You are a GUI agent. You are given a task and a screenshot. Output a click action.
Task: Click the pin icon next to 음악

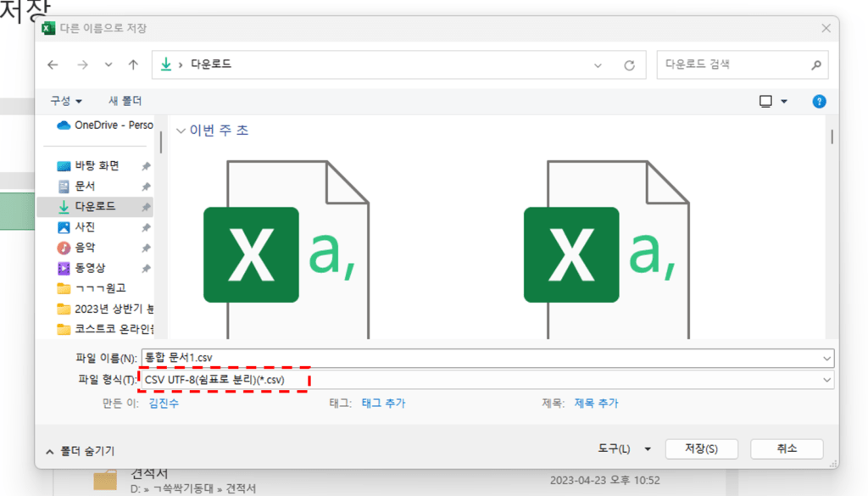(146, 248)
